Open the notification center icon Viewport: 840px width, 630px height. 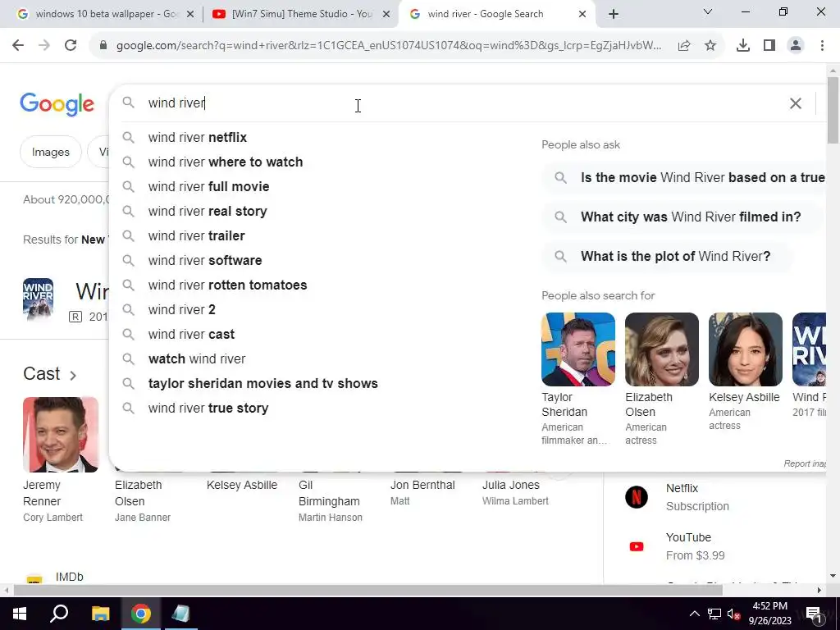(x=815, y=614)
